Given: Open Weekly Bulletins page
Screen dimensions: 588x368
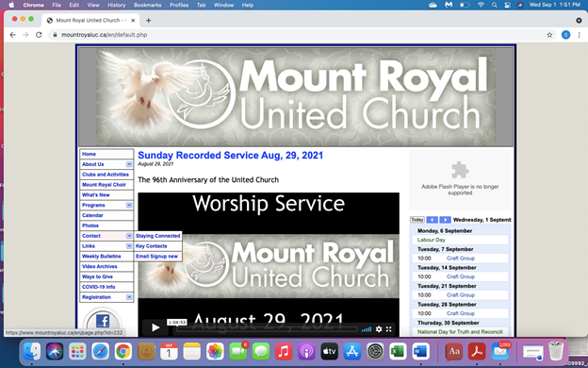Looking at the screenshot, I should coord(106,256).
